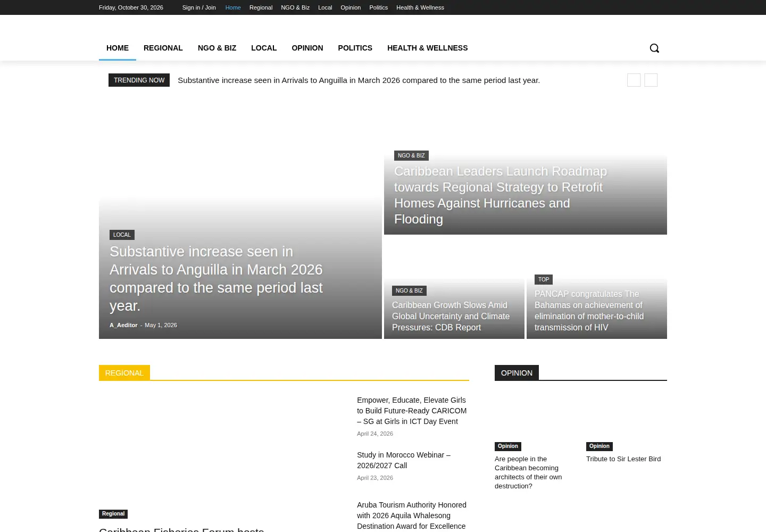Open Tribute to Sir Lester Bird article
The height and width of the screenshot is (532, 766).
623,459
